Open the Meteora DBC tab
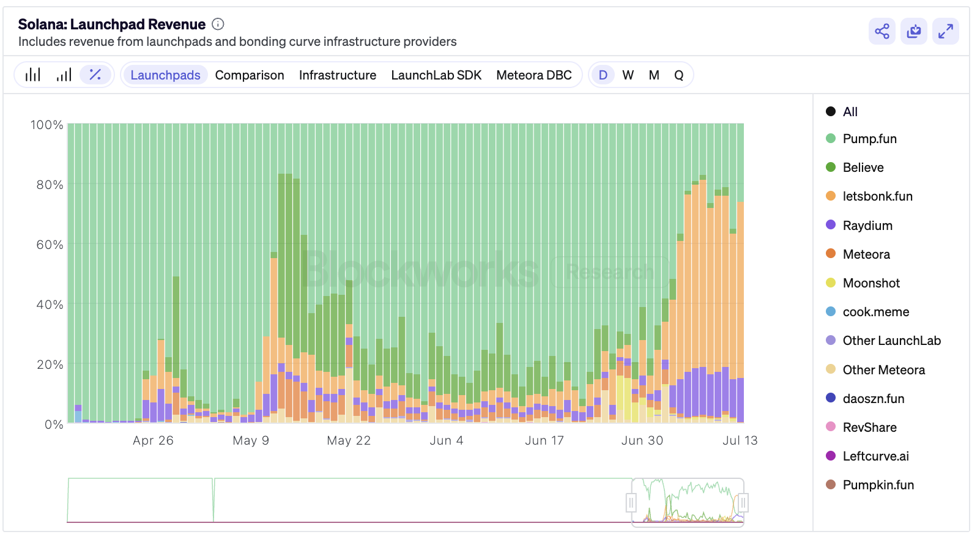This screenshot has height=537, width=980. click(x=534, y=75)
